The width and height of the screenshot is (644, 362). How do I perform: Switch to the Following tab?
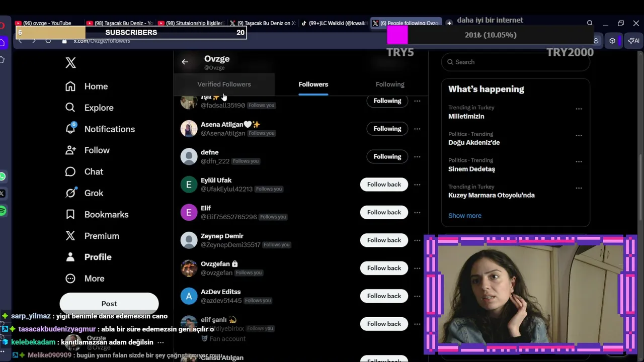click(x=390, y=84)
